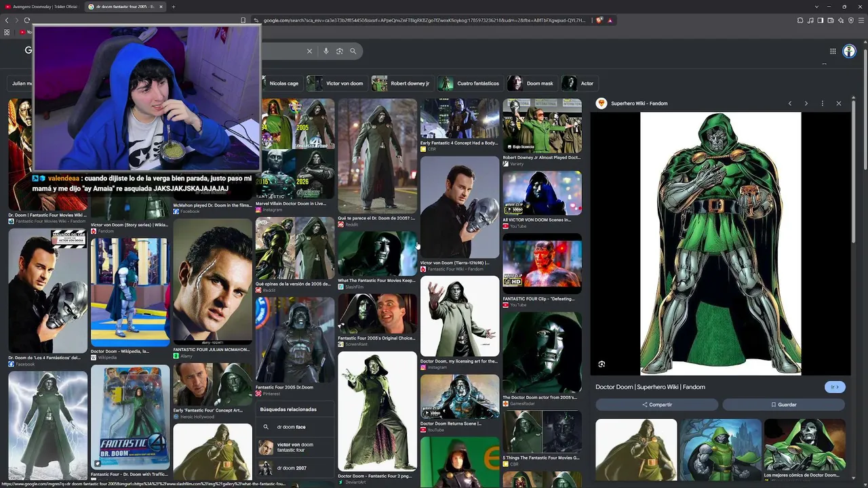Go back to the previous page
This screenshot has height=488, width=868.
[7, 20]
